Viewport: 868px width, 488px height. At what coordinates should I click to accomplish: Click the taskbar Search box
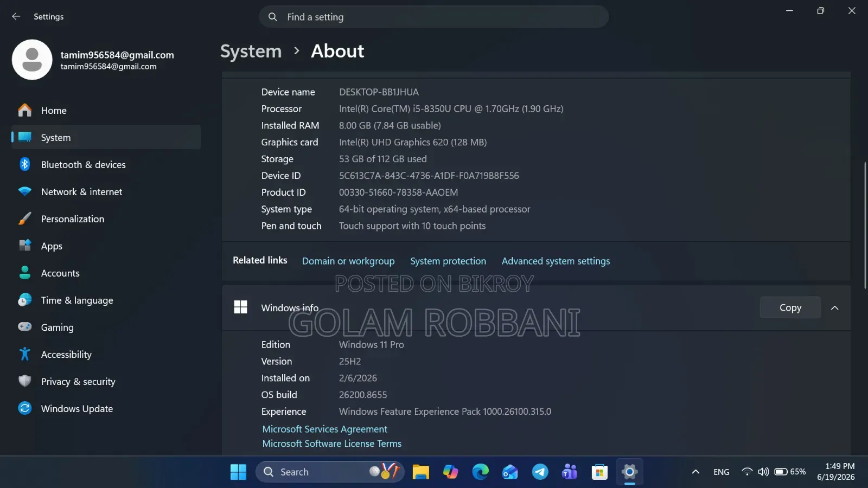(330, 472)
